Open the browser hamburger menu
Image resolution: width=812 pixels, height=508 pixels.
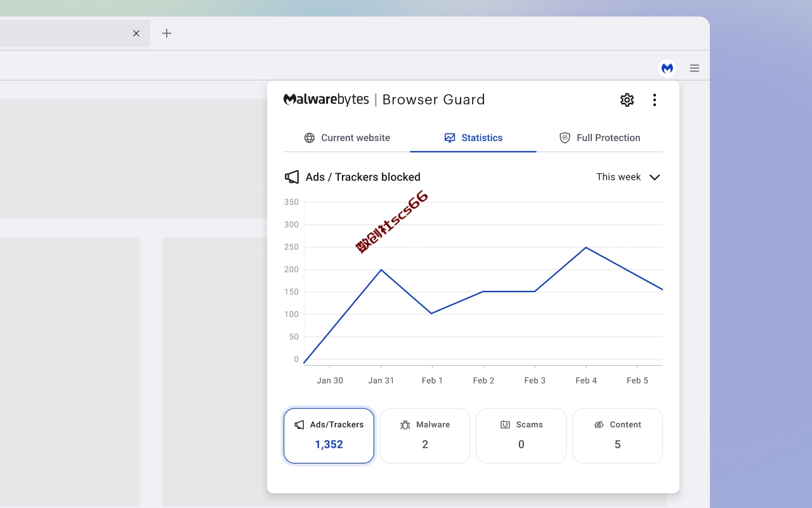click(695, 68)
